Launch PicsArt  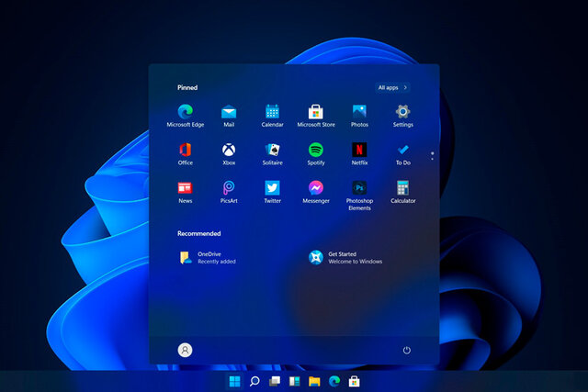[x=229, y=192]
